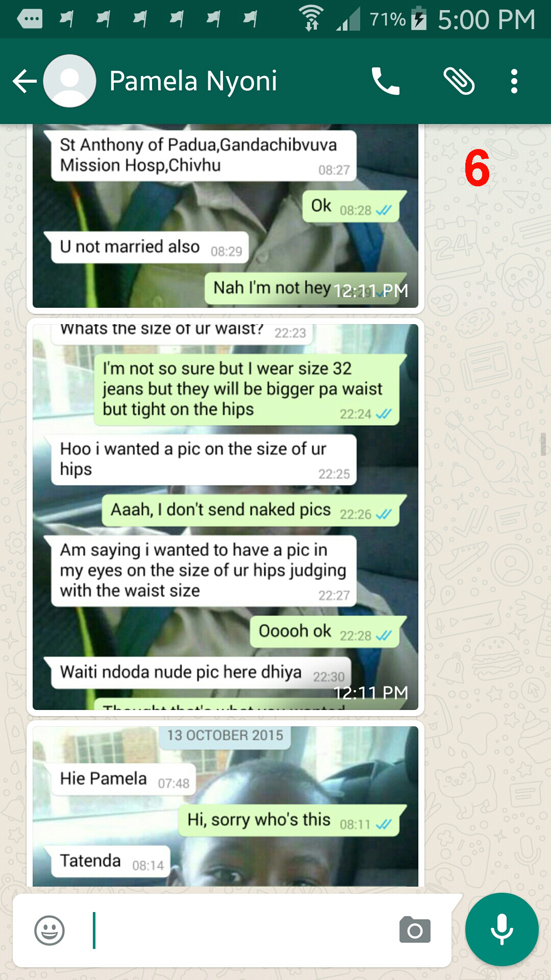This screenshot has height=980, width=551.
Task: Open the paperclip attachment menu
Action: click(x=459, y=81)
